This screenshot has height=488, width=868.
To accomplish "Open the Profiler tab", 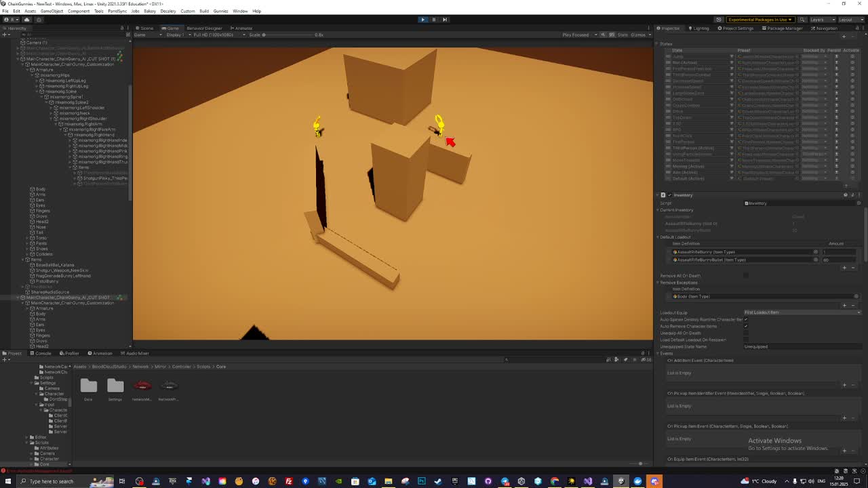I will (70, 353).
